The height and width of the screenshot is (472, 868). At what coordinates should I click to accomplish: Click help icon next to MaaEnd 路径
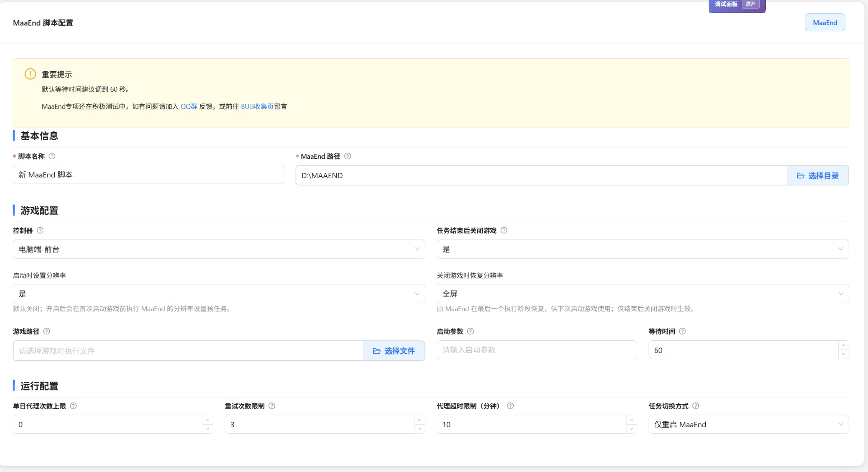(348, 156)
